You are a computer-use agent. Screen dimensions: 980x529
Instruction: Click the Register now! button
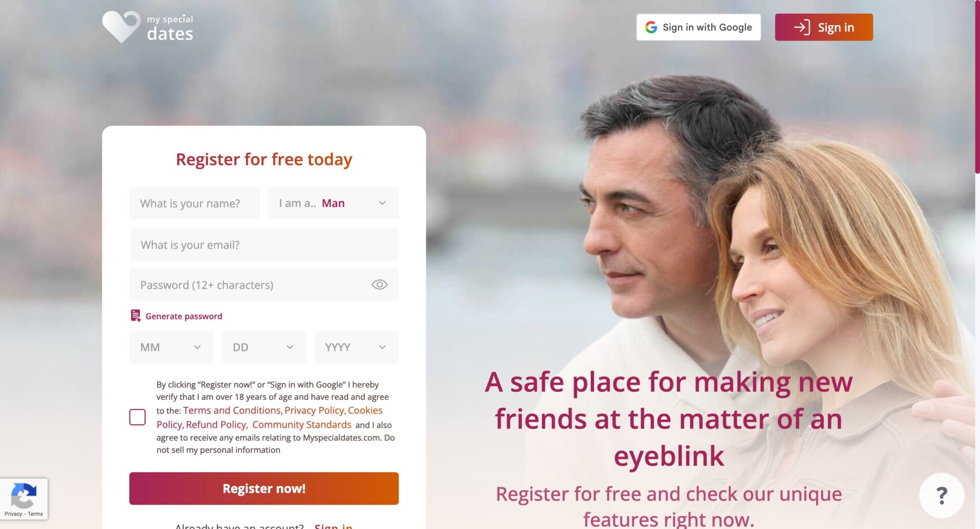(264, 489)
